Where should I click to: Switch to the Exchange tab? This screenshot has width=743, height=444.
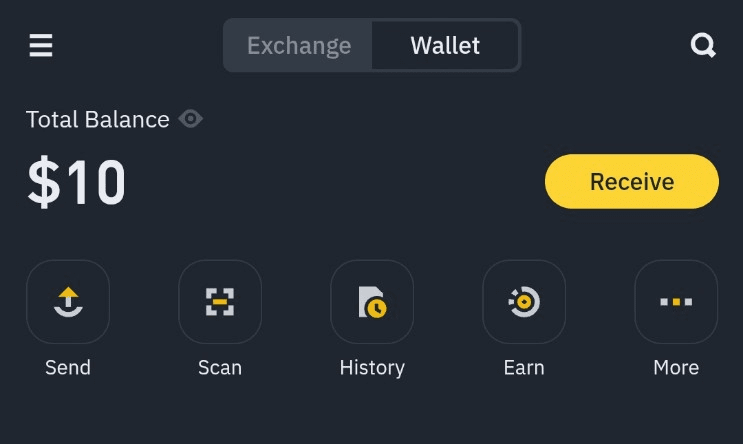299,46
